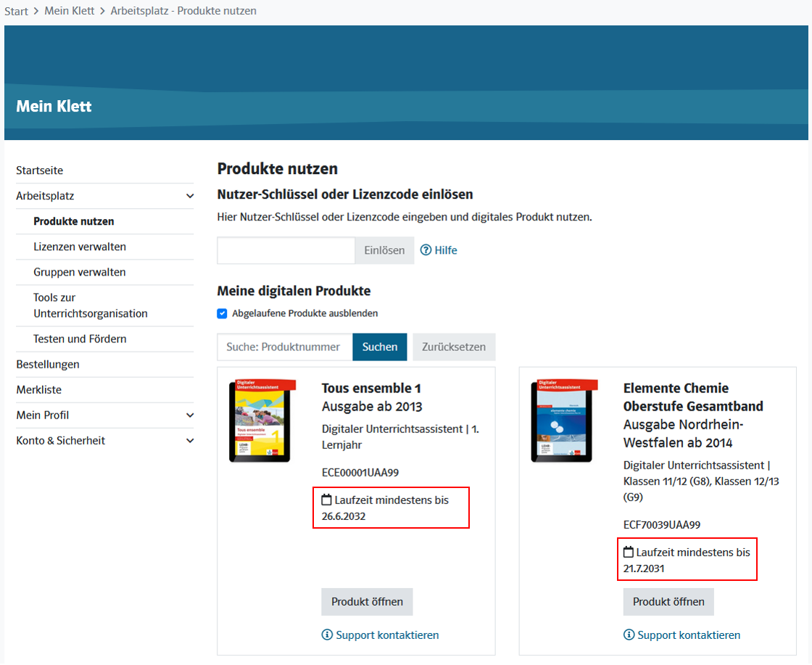Image resolution: width=812 pixels, height=665 pixels.
Task: Click info icon beside Elemente Chemie Support kontaktieren
Action: (x=629, y=635)
